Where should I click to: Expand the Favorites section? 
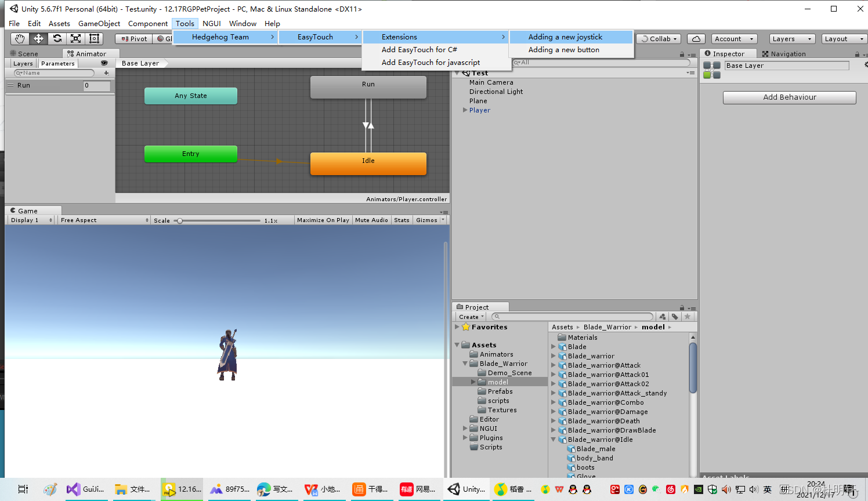[457, 327]
